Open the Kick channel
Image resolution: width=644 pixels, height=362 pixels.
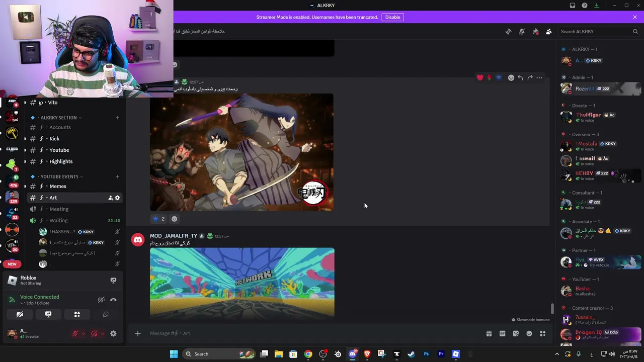(73, 139)
